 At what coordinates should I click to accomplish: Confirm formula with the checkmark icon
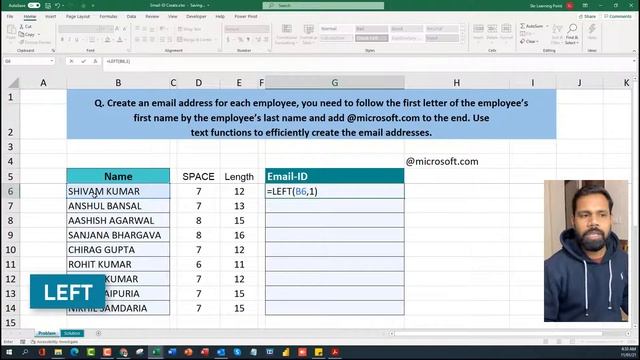[83, 61]
